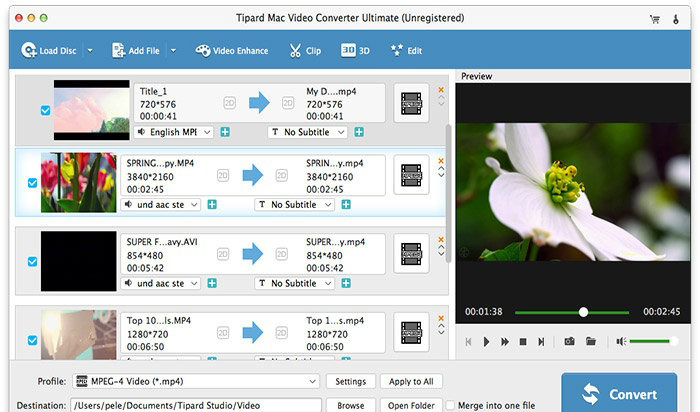Take a snapshot with camera icon

pos(569,341)
